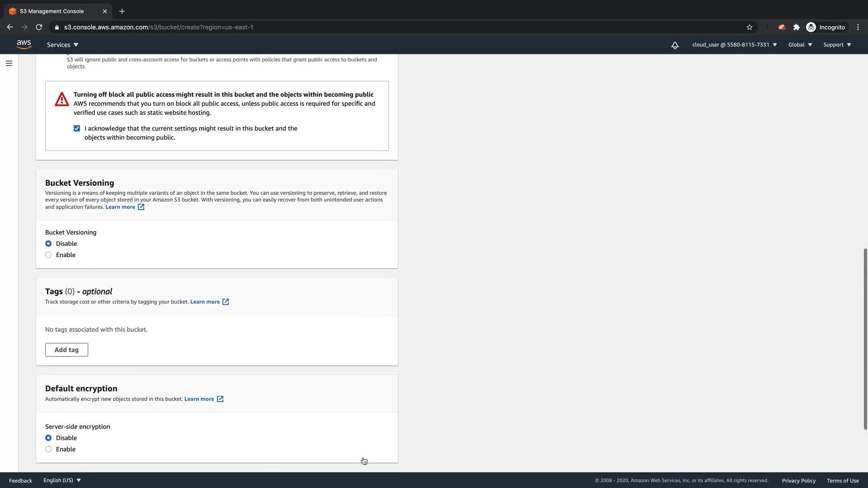Enable Server-side encryption radio option
Screen dimensions: 868x488
48,449
